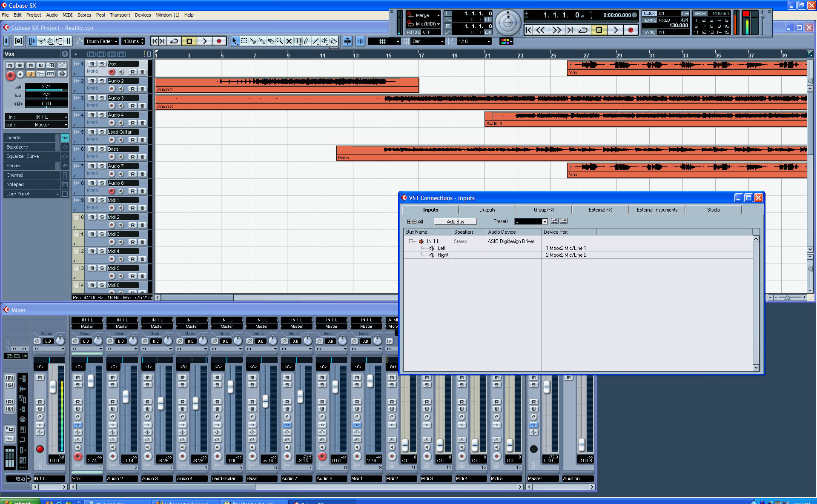This screenshot has height=504, width=817.
Task: Open the Devices menu
Action: point(143,15)
